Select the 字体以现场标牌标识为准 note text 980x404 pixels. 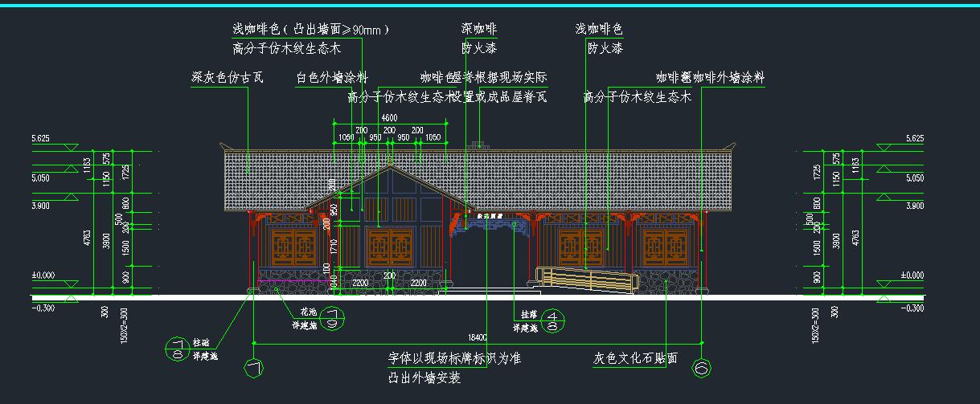tap(454, 358)
